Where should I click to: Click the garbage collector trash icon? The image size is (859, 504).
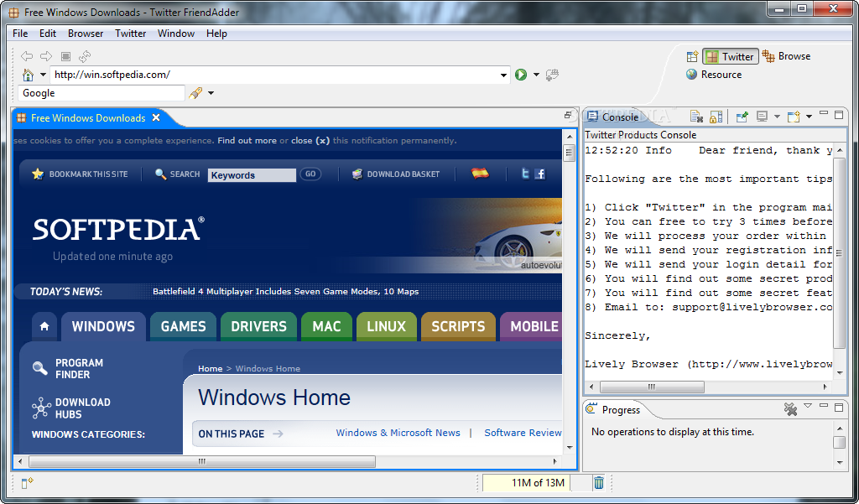(599, 483)
